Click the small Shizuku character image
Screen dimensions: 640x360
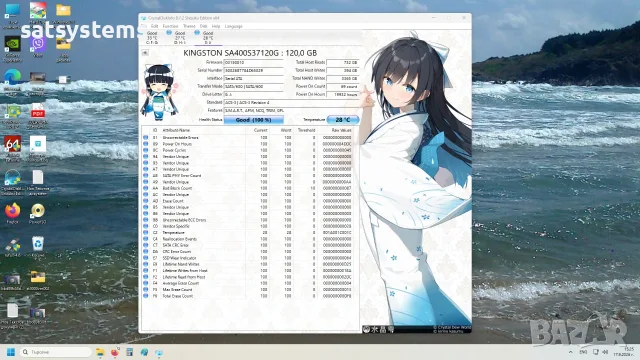159,93
